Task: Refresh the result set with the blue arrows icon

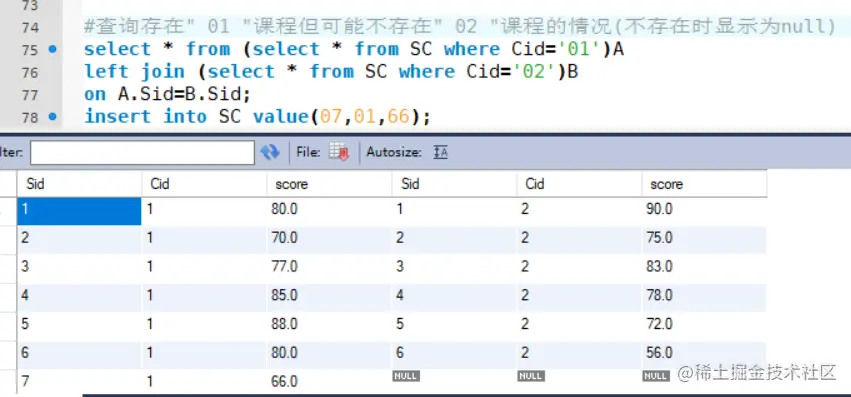Action: point(270,153)
